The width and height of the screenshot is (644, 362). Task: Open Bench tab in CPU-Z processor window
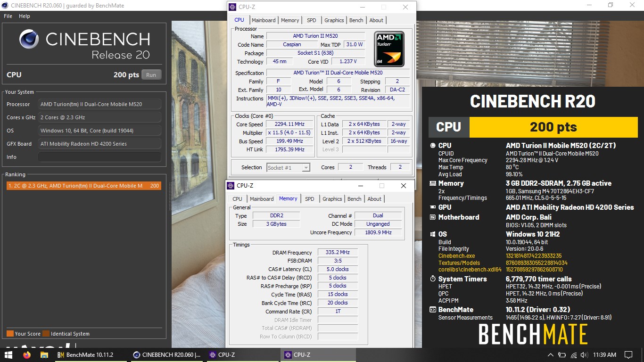pos(356,20)
